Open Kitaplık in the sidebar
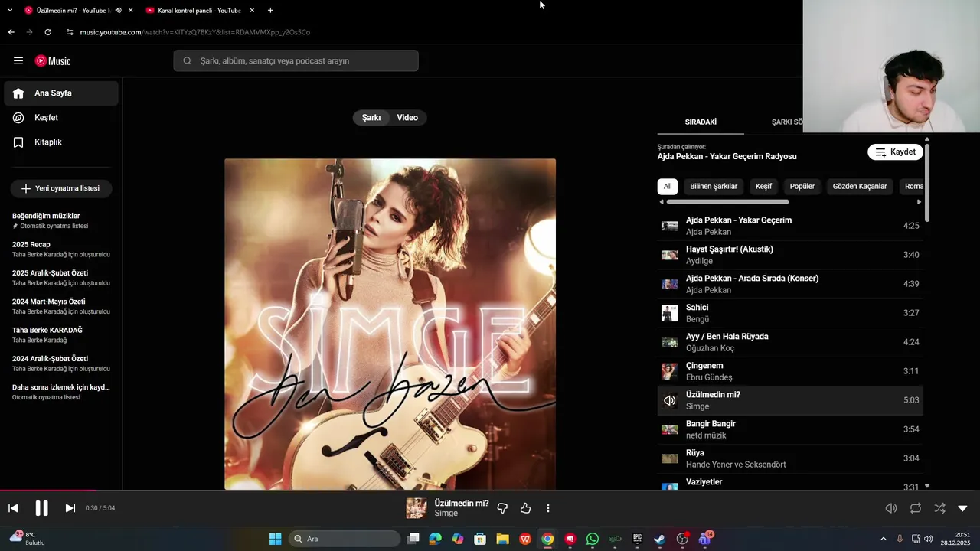Image resolution: width=980 pixels, height=551 pixels. (61, 142)
